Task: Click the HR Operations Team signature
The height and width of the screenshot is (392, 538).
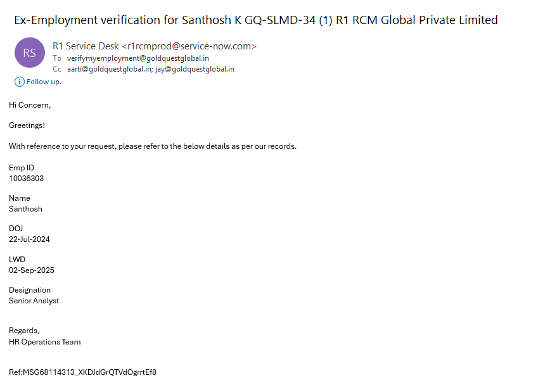Action: point(44,342)
